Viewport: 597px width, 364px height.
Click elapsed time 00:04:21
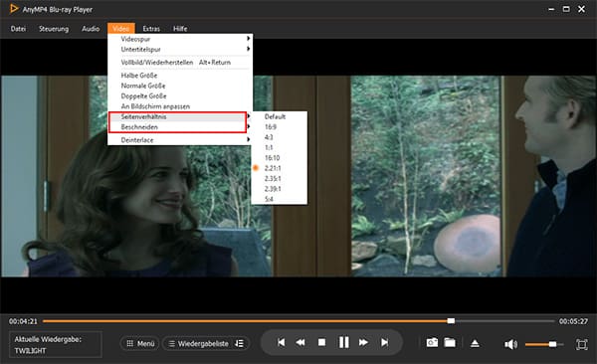pyautogui.click(x=23, y=321)
